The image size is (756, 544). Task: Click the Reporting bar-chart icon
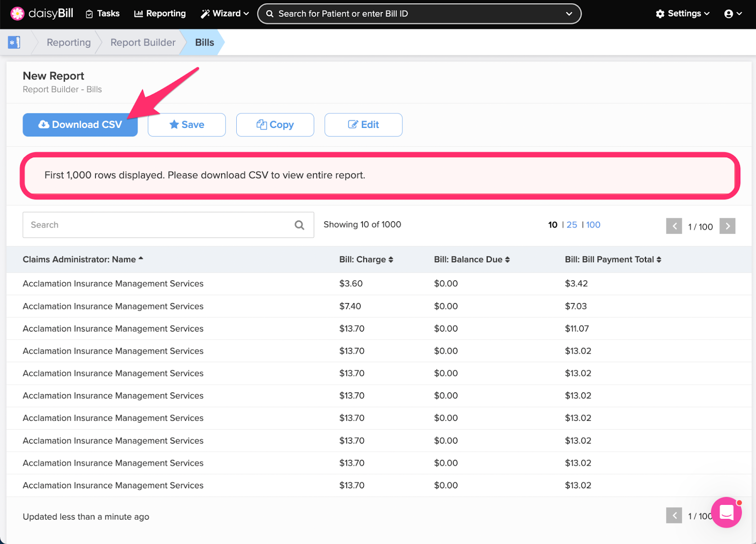coord(138,14)
